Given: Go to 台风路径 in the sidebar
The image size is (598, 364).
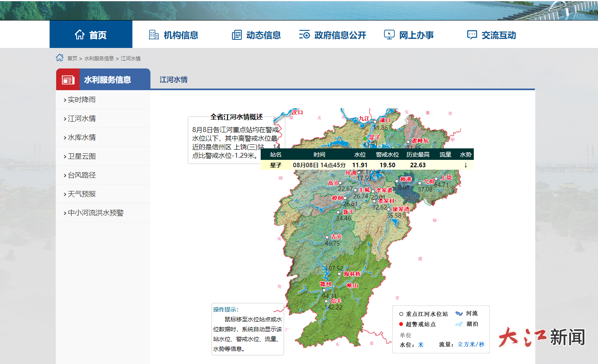Looking at the screenshot, I should click(82, 175).
